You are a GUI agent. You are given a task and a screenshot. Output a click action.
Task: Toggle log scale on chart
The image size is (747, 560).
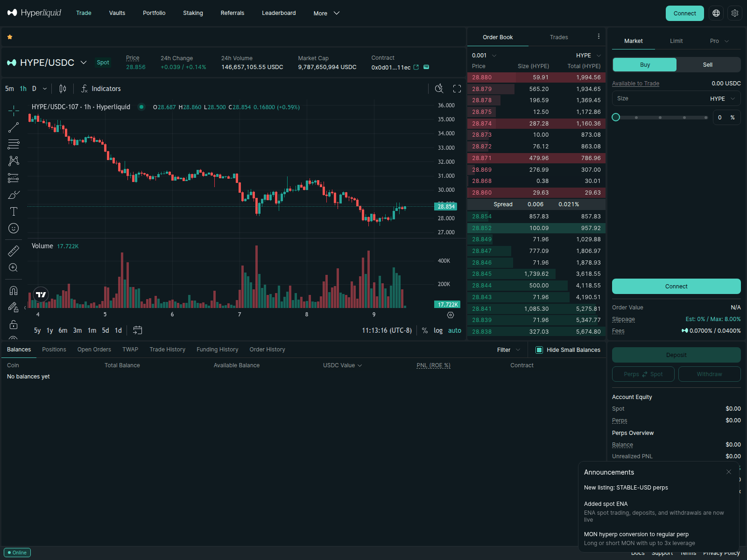pyautogui.click(x=438, y=330)
